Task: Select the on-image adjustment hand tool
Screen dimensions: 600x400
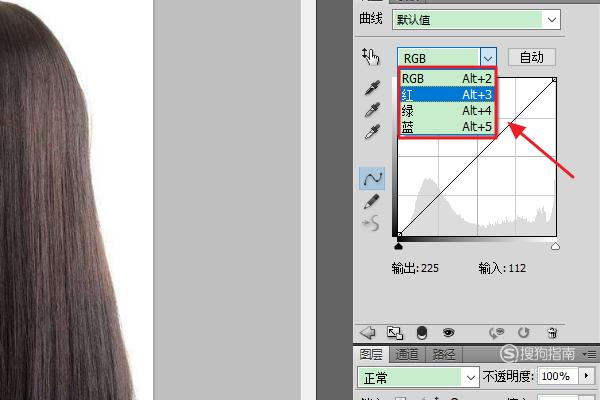Action: coord(370,57)
